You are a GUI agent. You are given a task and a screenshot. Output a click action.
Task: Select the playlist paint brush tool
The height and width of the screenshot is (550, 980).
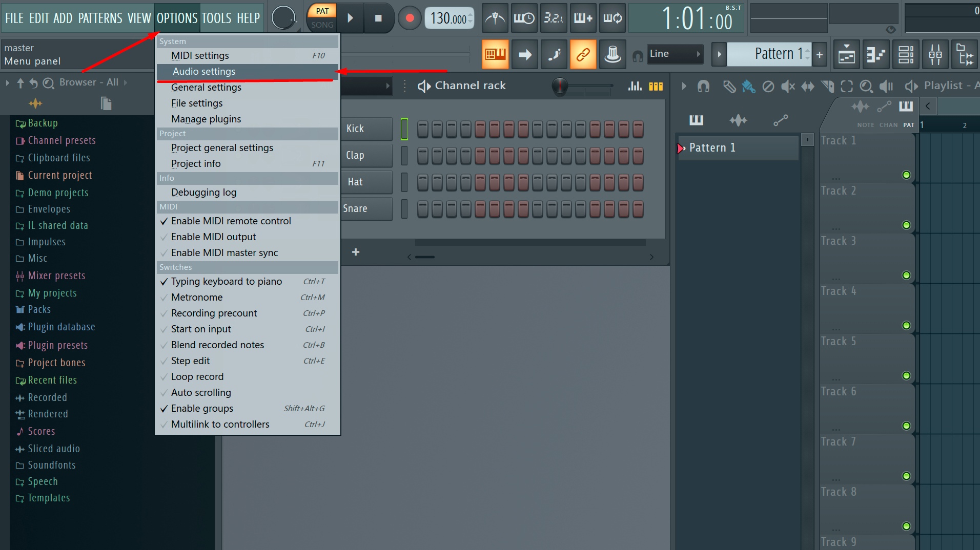tap(748, 86)
